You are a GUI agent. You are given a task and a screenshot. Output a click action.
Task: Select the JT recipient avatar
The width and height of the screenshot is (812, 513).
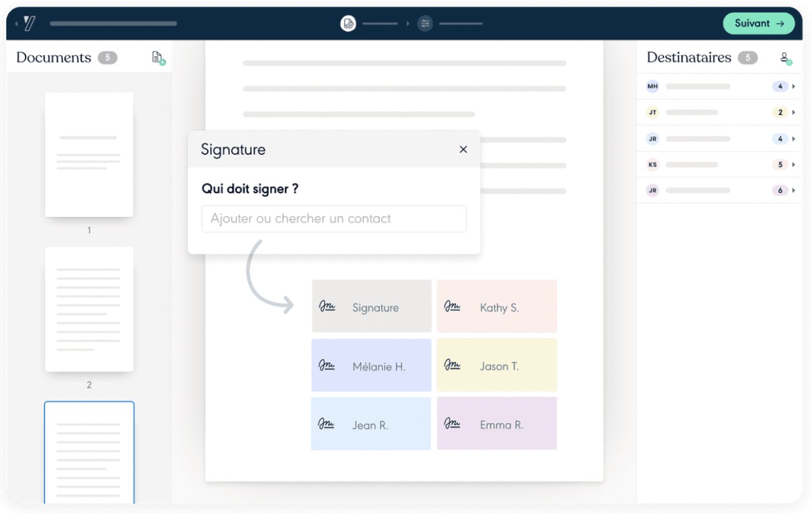pos(653,113)
